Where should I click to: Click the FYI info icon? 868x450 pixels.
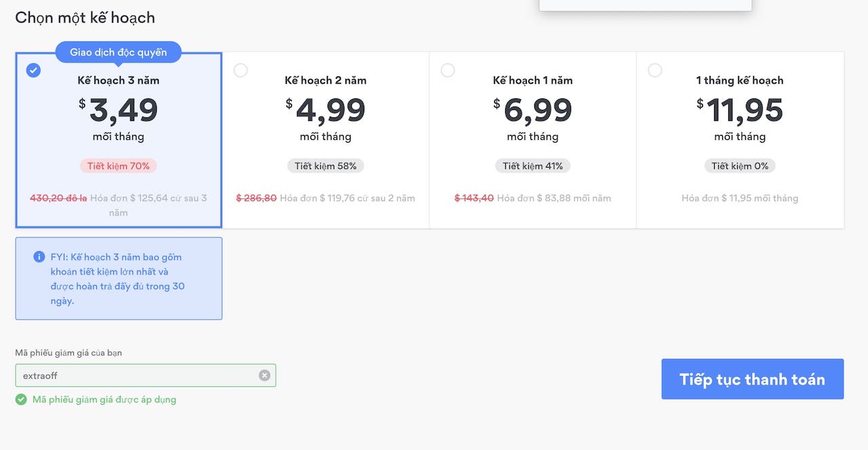click(x=39, y=257)
